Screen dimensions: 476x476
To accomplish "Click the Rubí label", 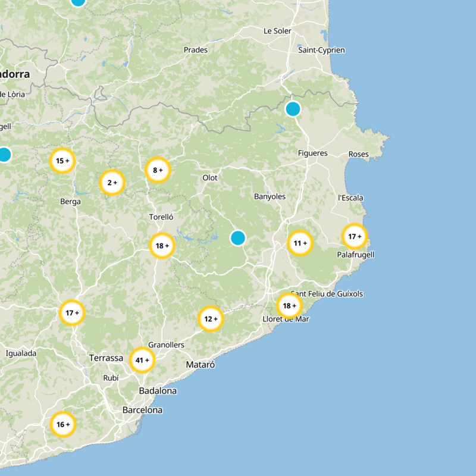I will click(111, 378).
